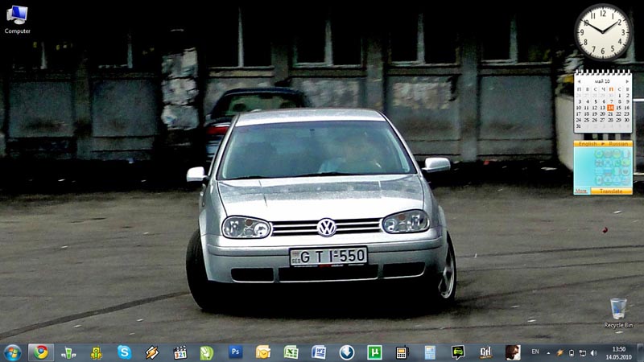Go to next month in calendar gadget
The image size is (644, 362).
[627, 82]
